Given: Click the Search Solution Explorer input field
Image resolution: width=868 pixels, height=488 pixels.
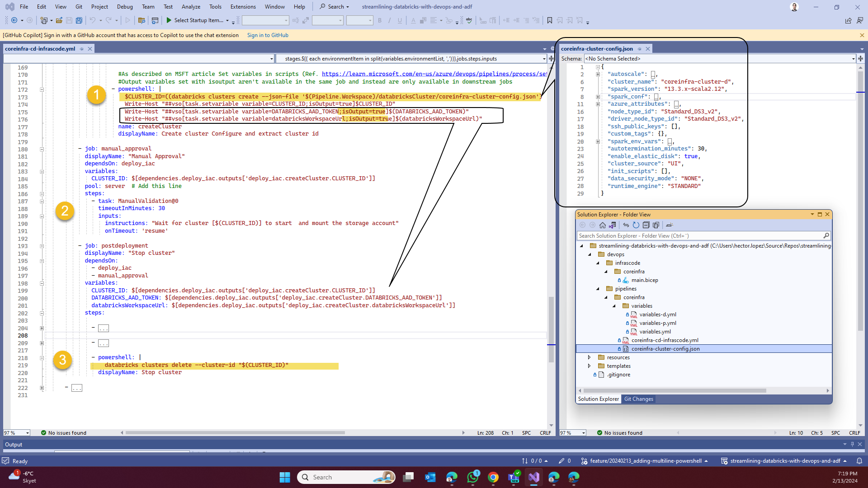Looking at the screenshot, I should 698,236.
